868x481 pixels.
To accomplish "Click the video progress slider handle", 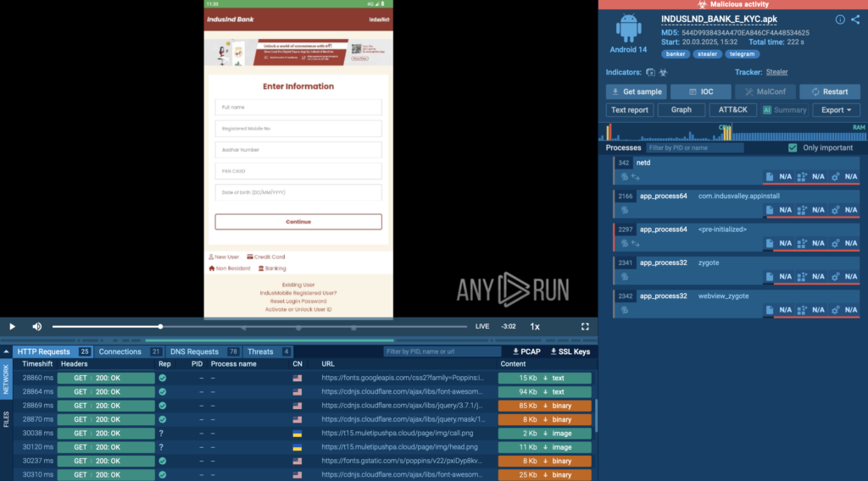I will coord(160,326).
